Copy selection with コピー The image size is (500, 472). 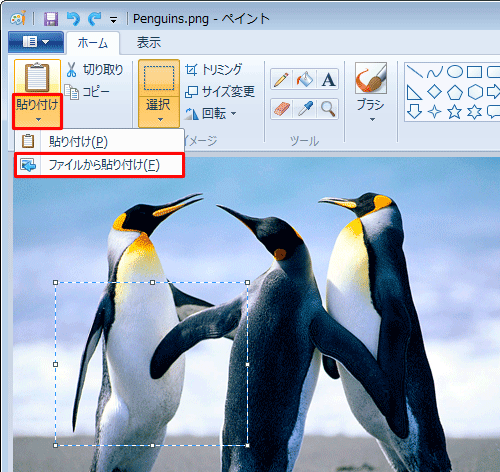point(87,92)
